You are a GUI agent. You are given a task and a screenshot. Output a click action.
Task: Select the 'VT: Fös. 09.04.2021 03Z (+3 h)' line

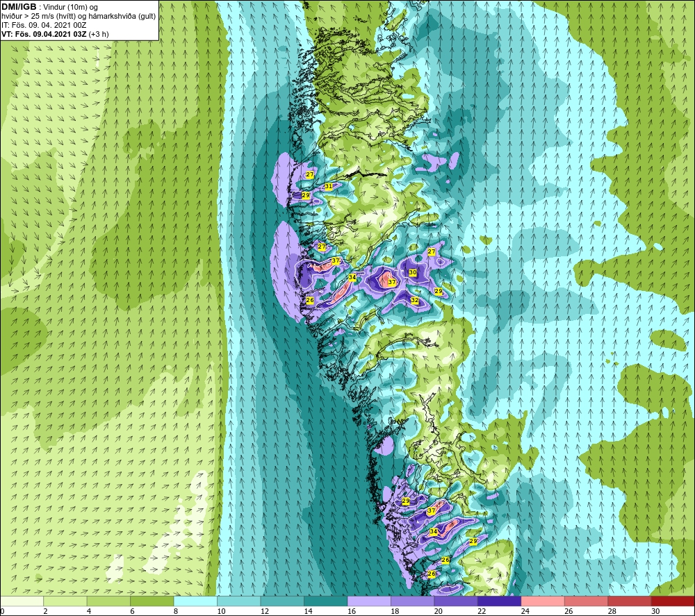[55, 34]
